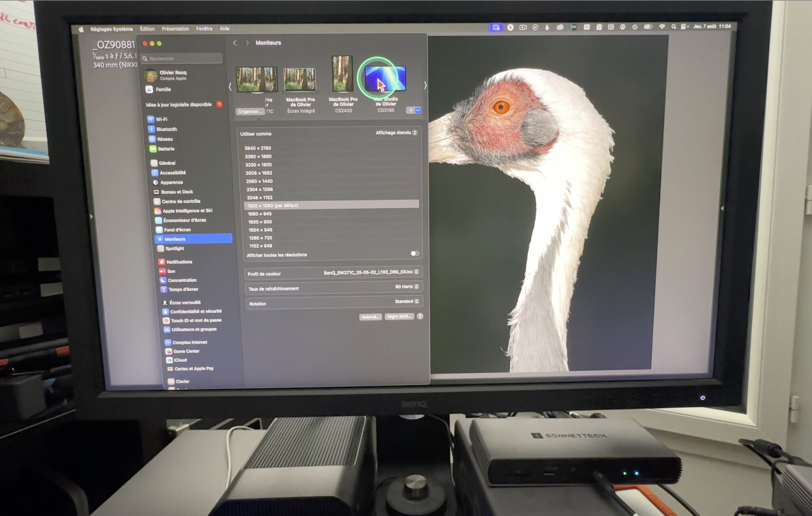
Task: Select Famille in the sidebar
Action: coord(158,90)
